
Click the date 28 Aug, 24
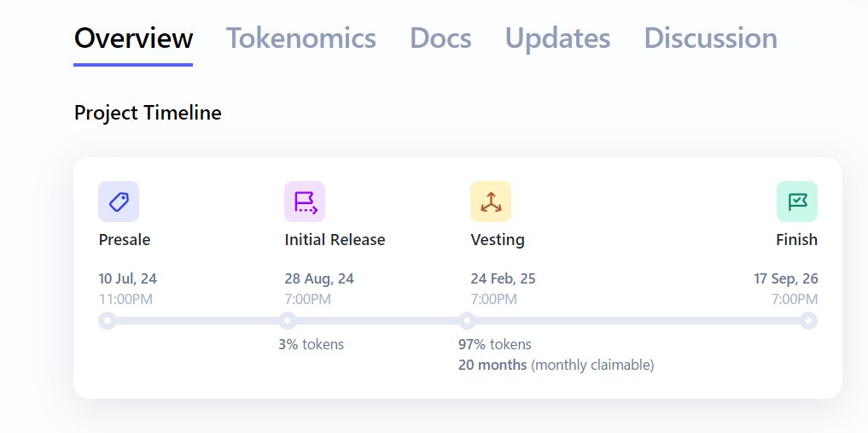(319, 278)
